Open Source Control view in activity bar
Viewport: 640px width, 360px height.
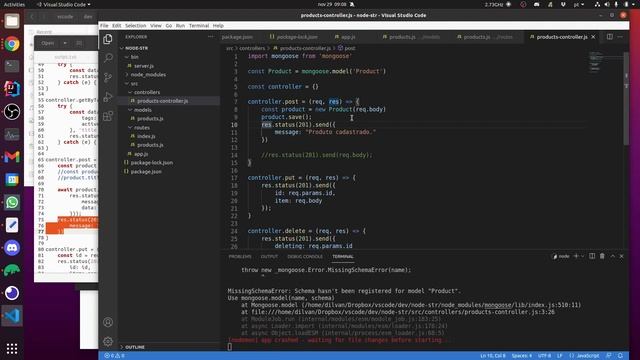108,78
